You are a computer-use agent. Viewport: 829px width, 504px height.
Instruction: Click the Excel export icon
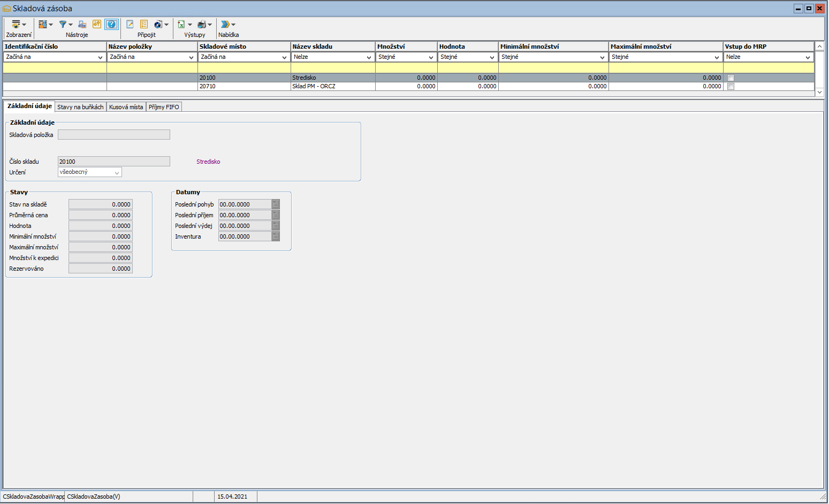pyautogui.click(x=181, y=25)
